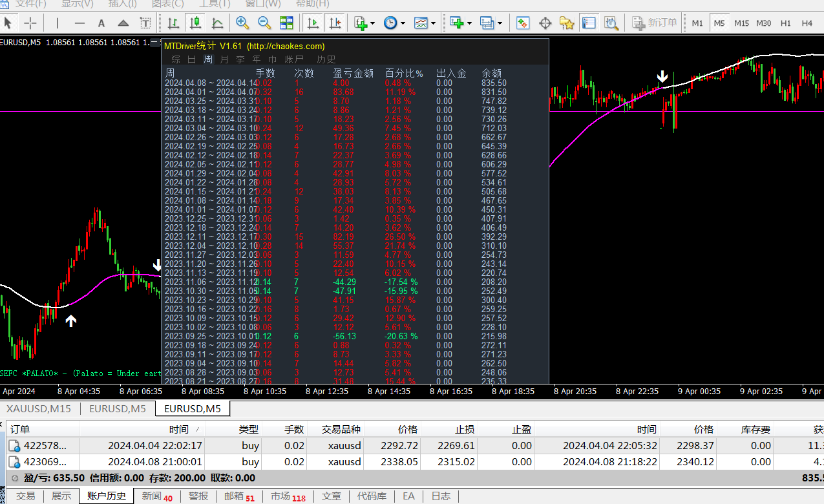Switch to M15 timeframe
Image resolution: width=824 pixels, height=504 pixels.
click(741, 23)
